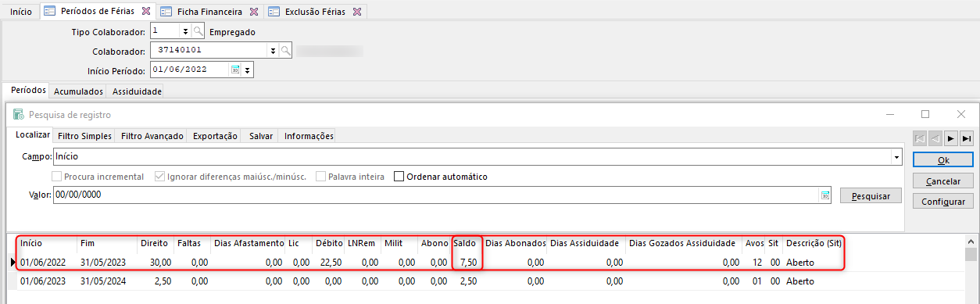Click the Configurar button

pyautogui.click(x=943, y=201)
